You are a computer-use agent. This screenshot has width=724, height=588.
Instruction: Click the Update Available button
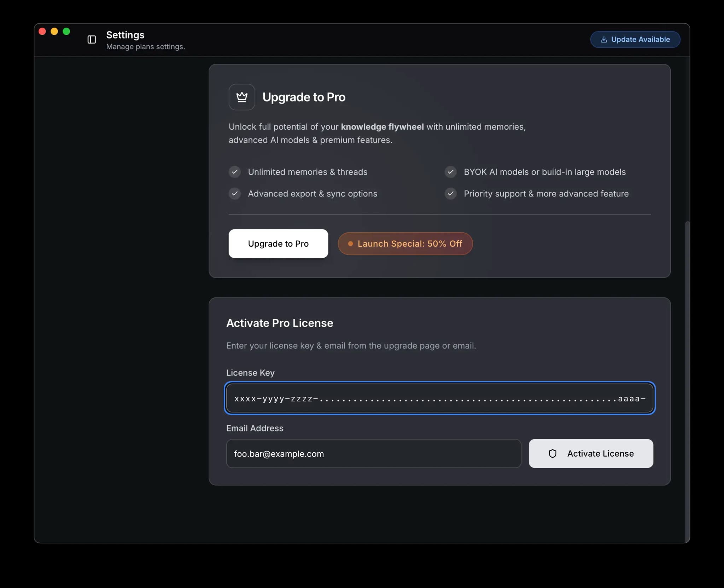(635, 40)
